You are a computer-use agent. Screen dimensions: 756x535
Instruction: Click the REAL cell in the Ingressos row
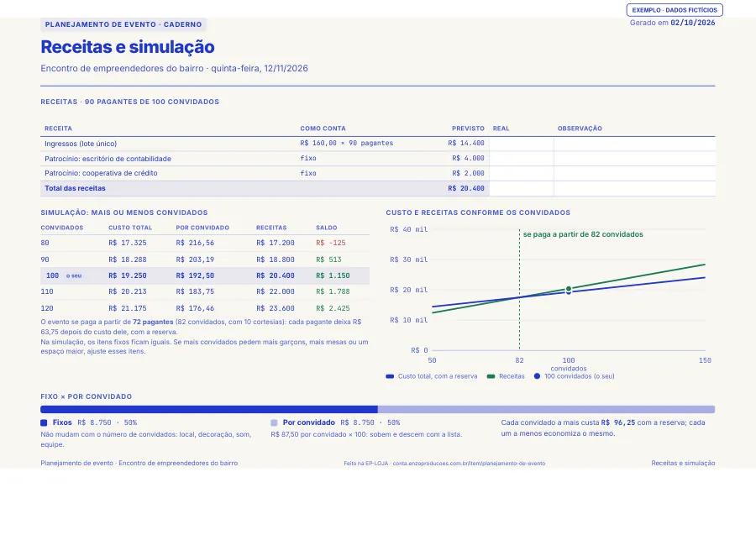(x=521, y=144)
